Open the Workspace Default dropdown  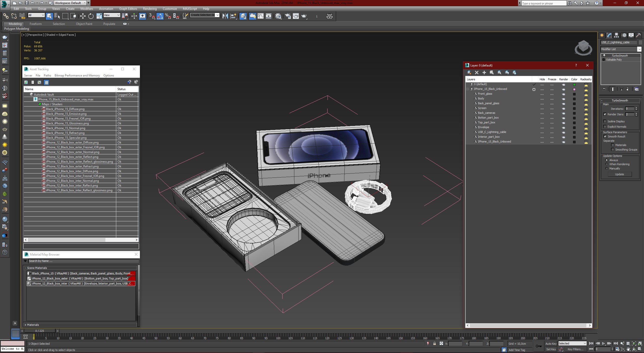[x=70, y=3]
